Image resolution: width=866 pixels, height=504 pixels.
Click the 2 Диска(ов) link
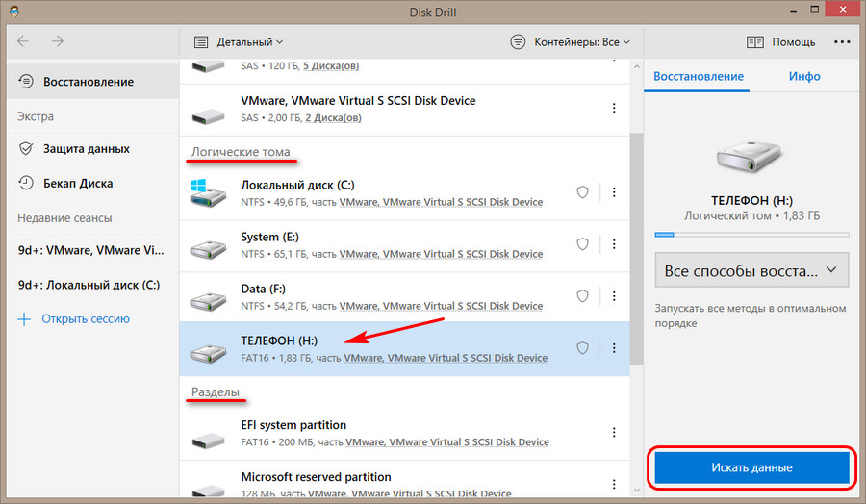[x=333, y=117]
